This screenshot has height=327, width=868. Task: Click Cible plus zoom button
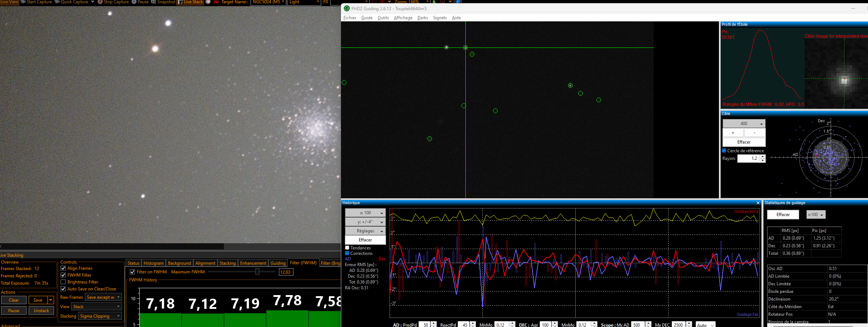[733, 133]
